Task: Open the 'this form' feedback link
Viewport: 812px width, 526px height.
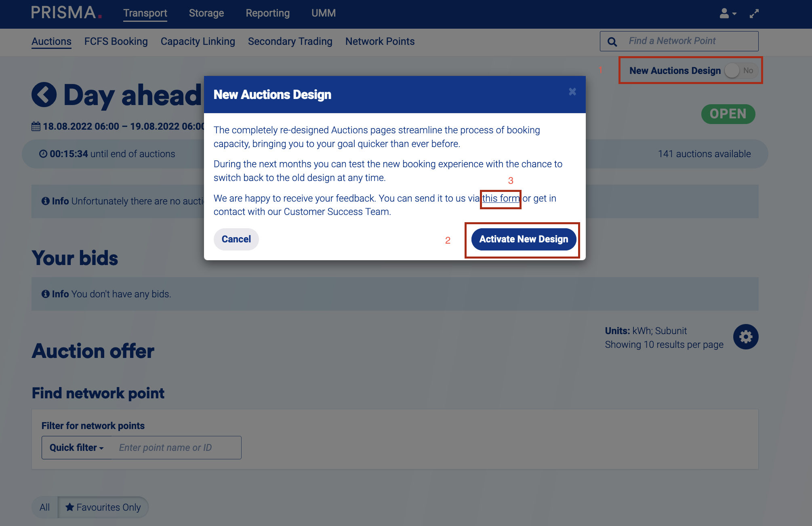Action: [501, 198]
